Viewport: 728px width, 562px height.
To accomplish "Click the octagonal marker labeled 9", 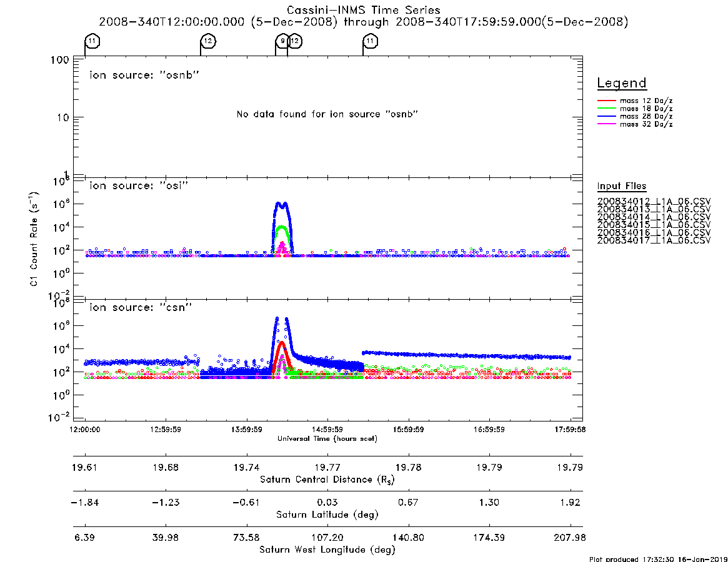I will click(x=282, y=41).
